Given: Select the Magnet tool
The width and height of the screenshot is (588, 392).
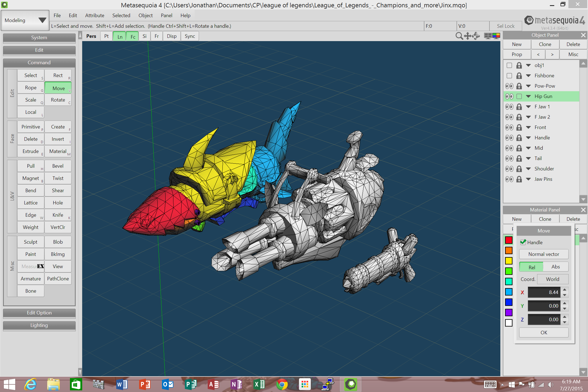Looking at the screenshot, I should tap(31, 178).
